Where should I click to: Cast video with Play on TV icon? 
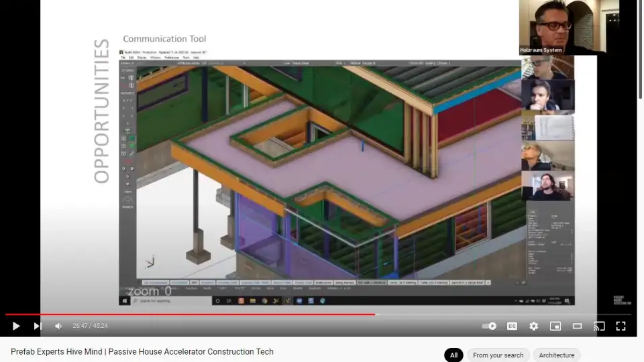(x=599, y=326)
